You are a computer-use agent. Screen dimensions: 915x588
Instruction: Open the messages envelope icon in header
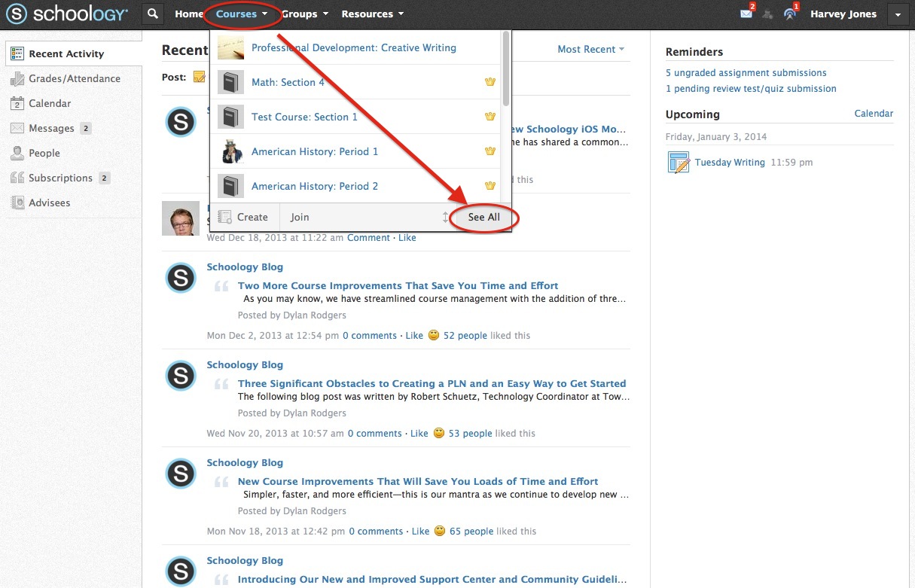pyautogui.click(x=746, y=14)
